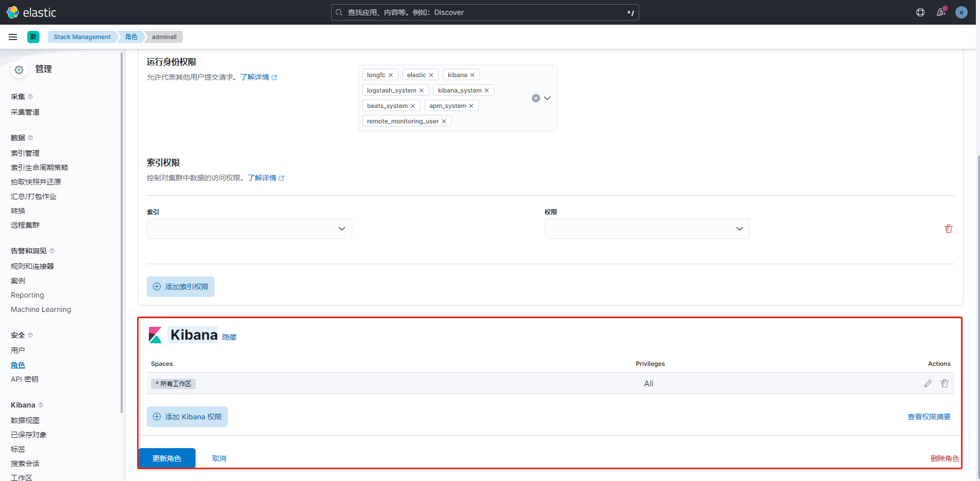Open Machine Learning in sidebar
The image size is (980, 481).
(41, 309)
